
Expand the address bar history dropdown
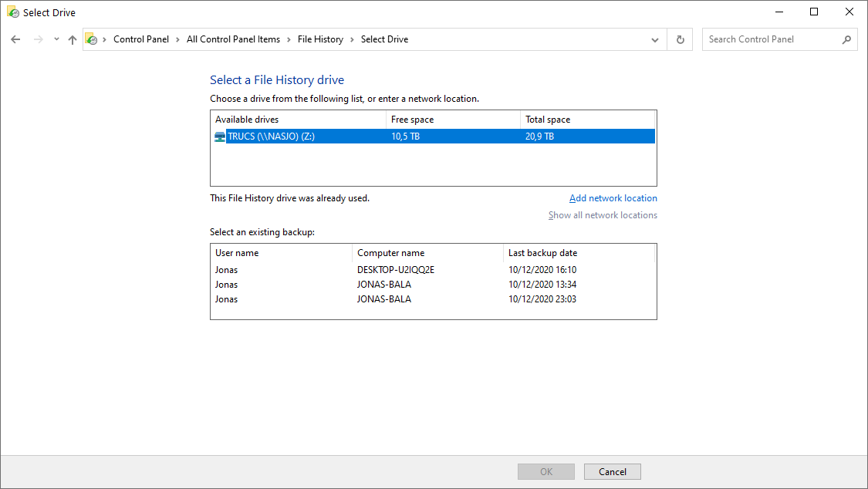[655, 39]
